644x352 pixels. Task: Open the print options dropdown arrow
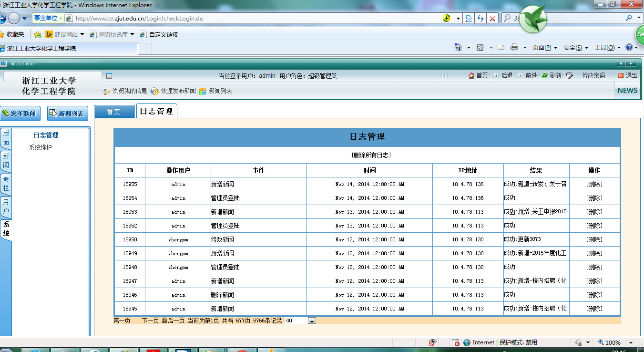525,48
